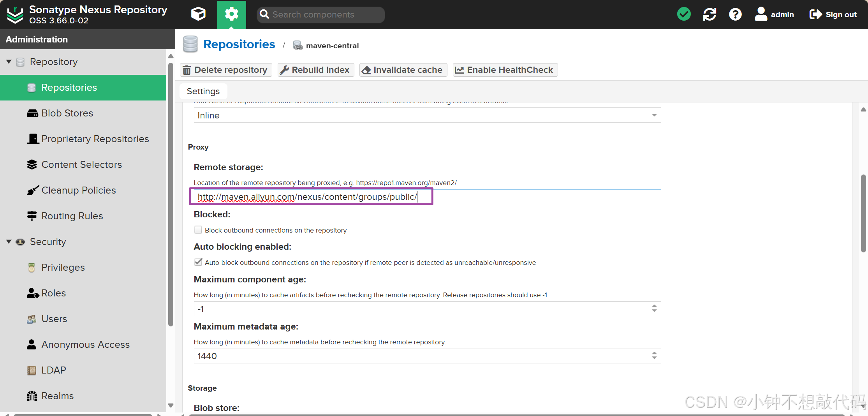868x416 pixels.
Task: Increase the Maximum component age value
Action: coord(654,306)
